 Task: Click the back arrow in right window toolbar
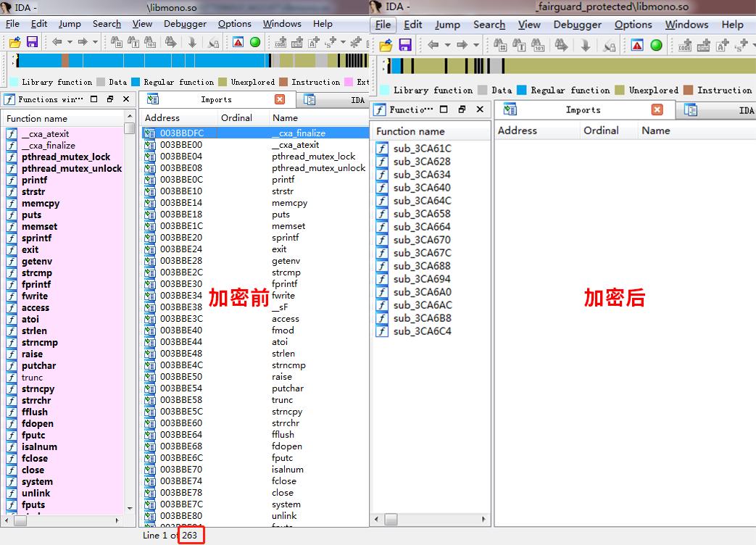[433, 45]
